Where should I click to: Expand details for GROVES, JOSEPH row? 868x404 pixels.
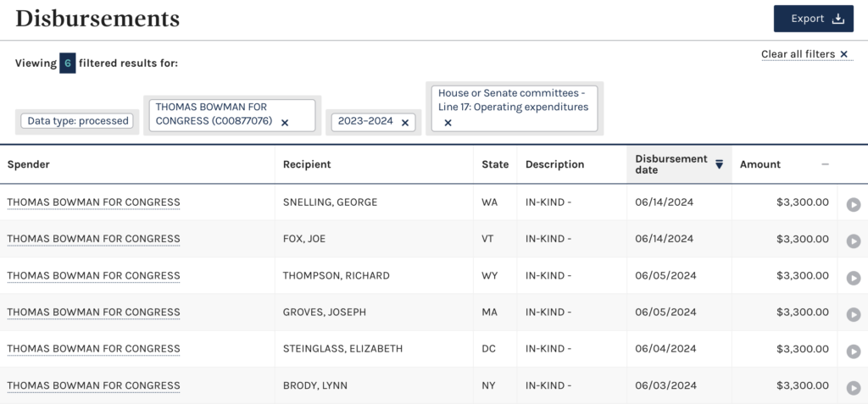[853, 314]
